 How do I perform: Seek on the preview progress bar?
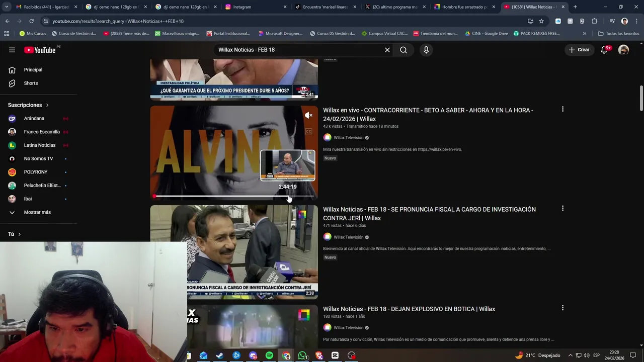[234, 196]
